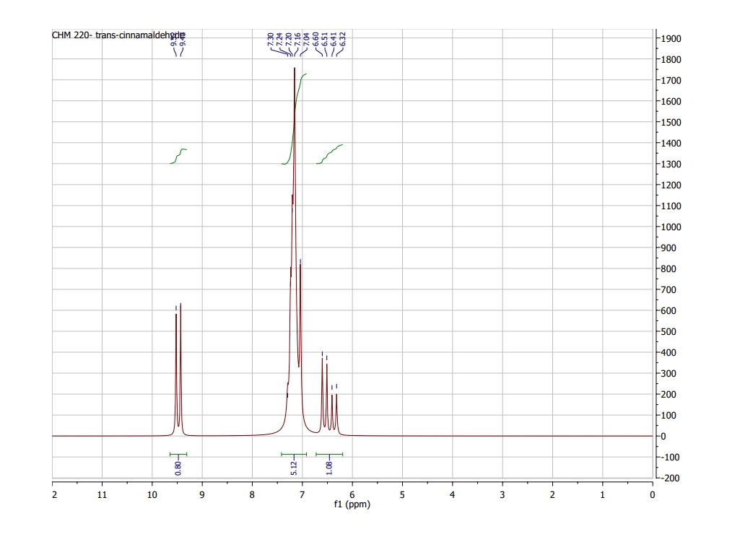Select the peak label 9.48
The width and height of the screenshot is (753, 560).
[173, 40]
